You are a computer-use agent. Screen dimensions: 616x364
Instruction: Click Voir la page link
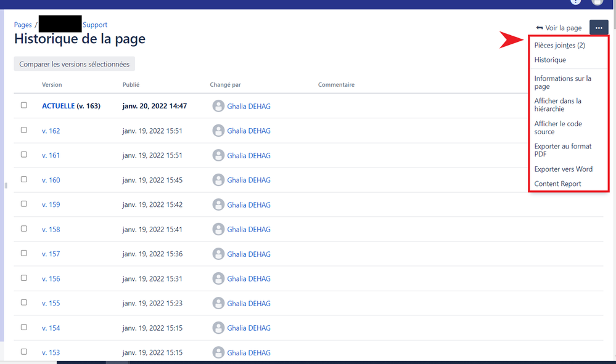click(x=559, y=28)
